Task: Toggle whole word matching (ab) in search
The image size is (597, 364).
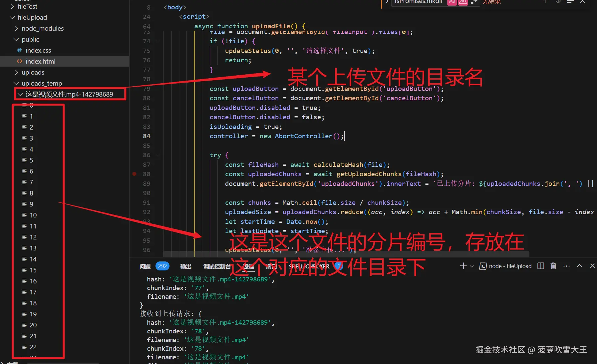Action: (x=463, y=2)
